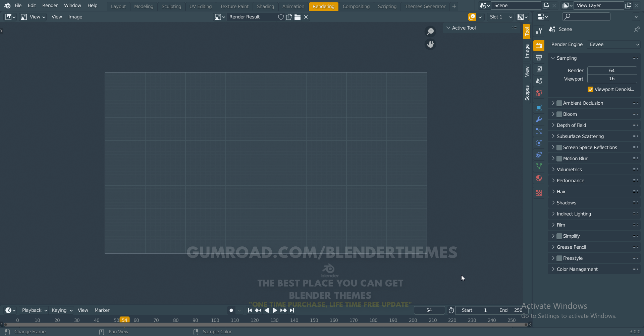The height and width of the screenshot is (336, 644).
Task: Toggle Viewport Denoising checkbox
Action: pyautogui.click(x=591, y=89)
